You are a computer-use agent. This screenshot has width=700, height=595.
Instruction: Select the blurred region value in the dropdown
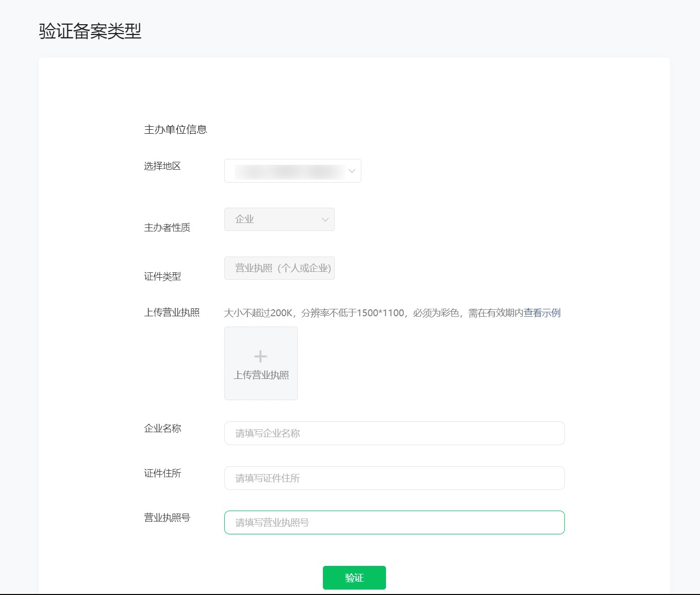coord(286,171)
